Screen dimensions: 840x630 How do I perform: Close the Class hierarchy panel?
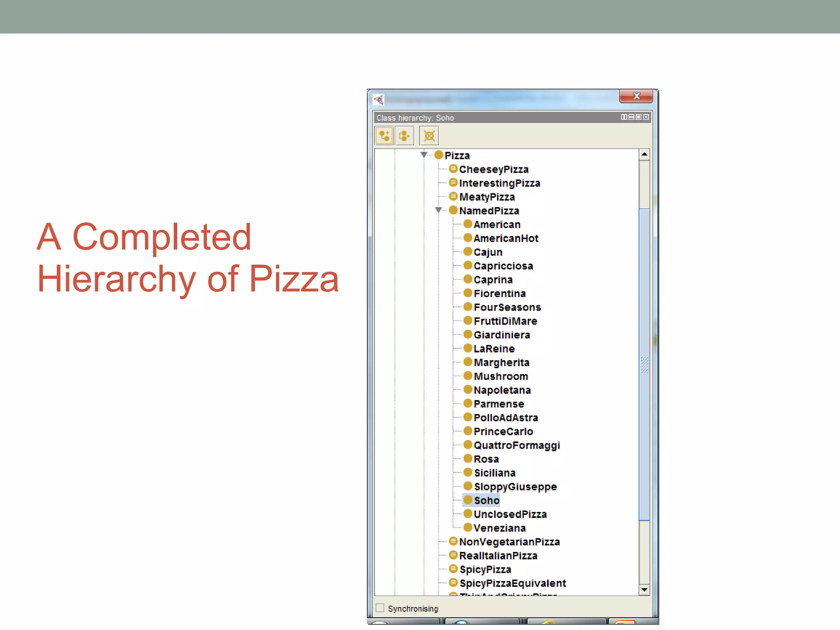(x=646, y=117)
